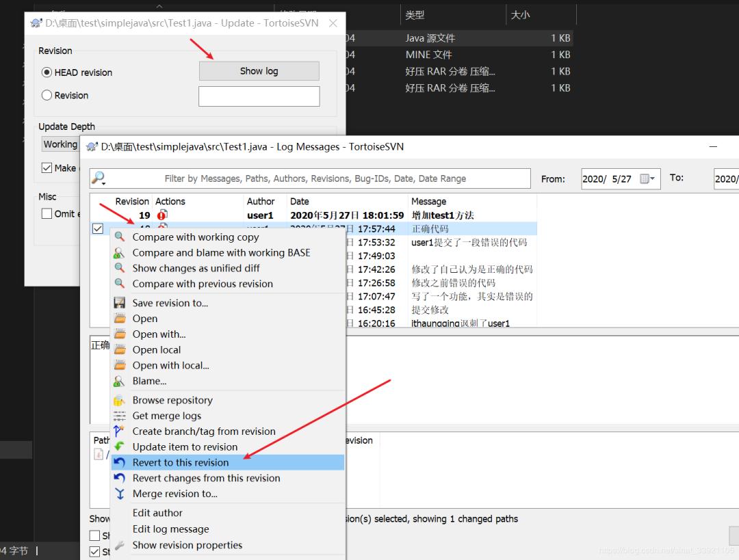Open the Working copy update depth dropdown
Image resolution: width=739 pixels, height=560 pixels.
60,144
